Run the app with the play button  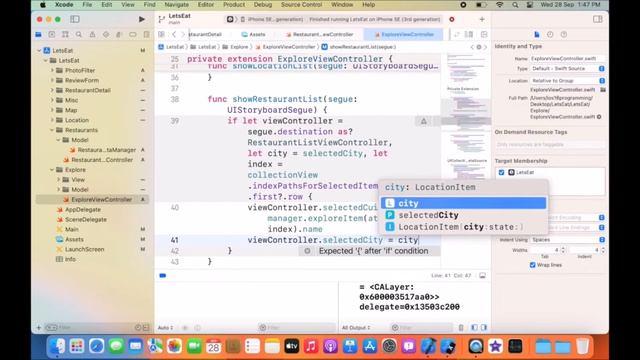tap(142, 19)
